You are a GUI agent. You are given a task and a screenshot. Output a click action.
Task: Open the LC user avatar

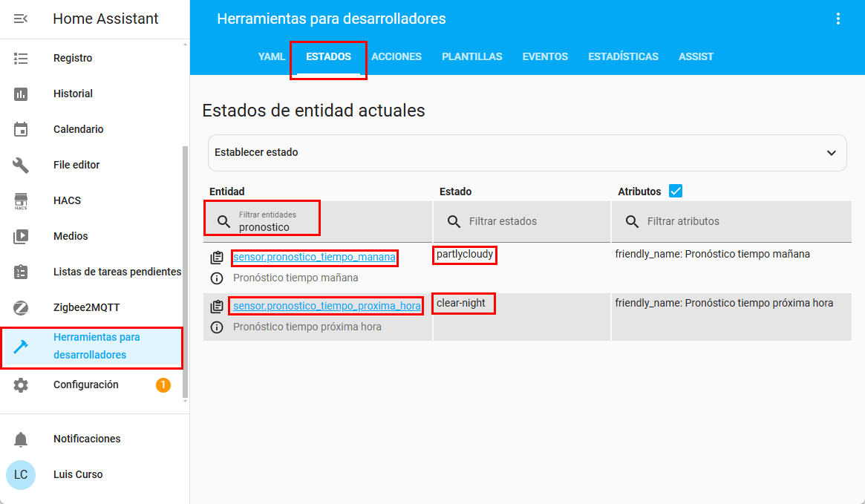(20, 475)
